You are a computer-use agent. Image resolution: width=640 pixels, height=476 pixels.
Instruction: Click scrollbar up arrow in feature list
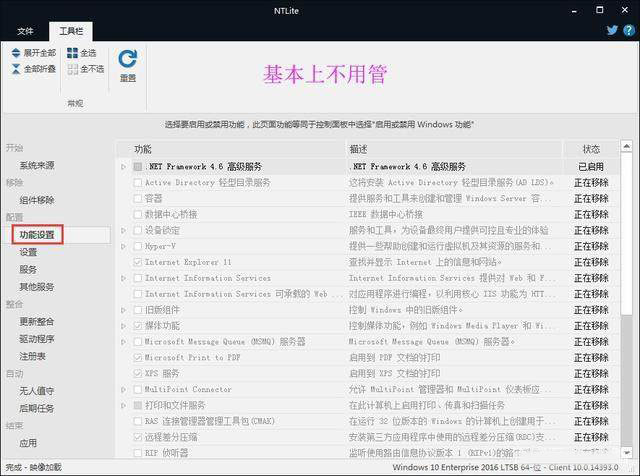(x=627, y=146)
